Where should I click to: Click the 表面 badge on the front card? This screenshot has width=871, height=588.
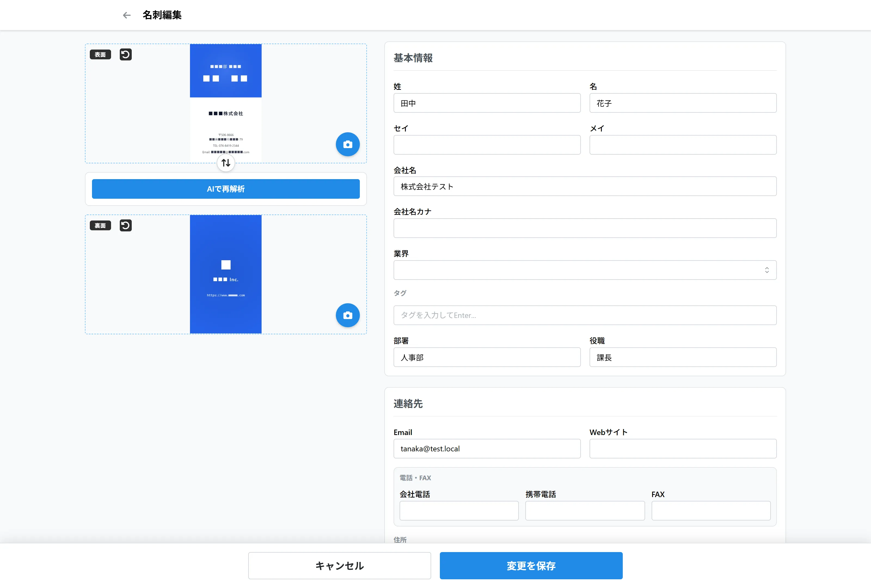100,54
